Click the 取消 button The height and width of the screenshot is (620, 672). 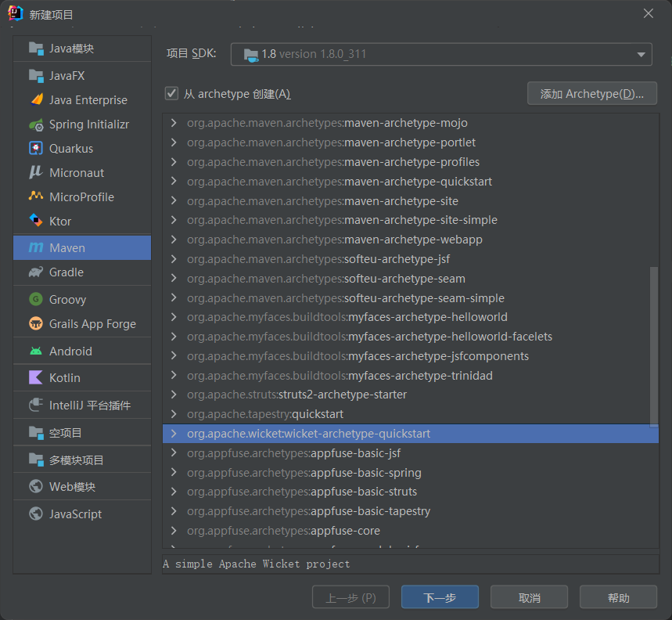pos(530,597)
